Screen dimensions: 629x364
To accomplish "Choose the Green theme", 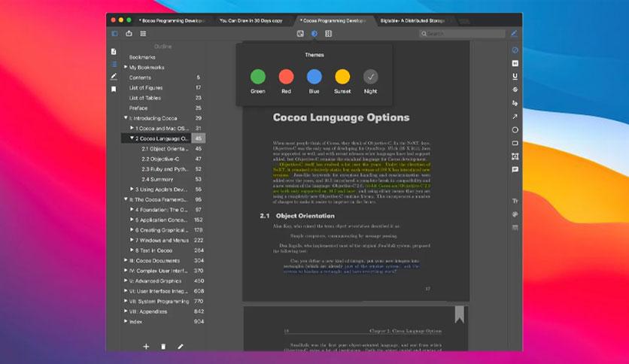I will tap(257, 77).
